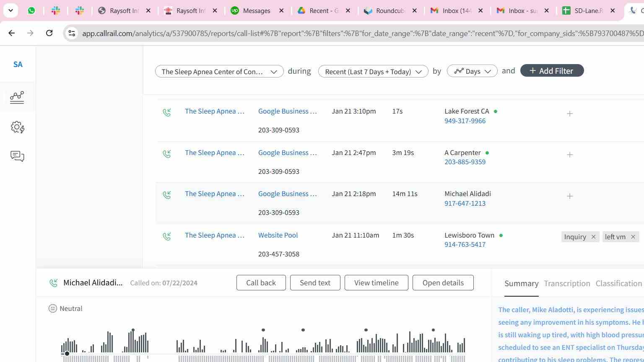Click the SA account logo

[x=18, y=65]
